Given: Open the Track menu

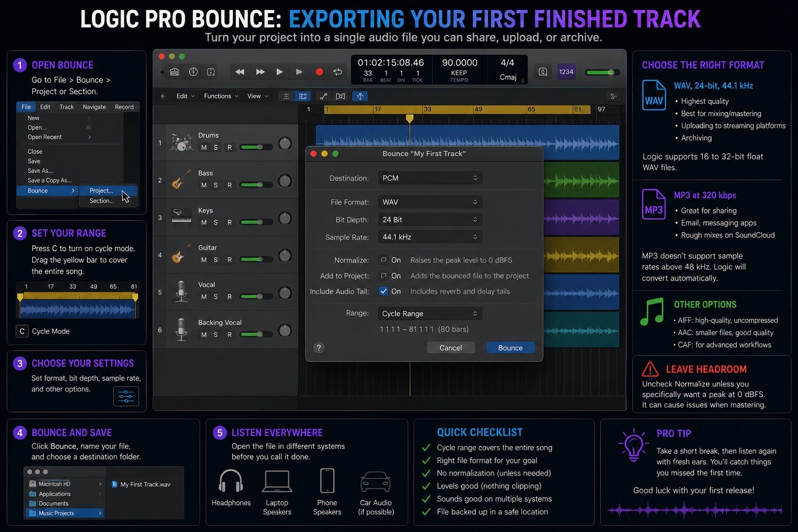Looking at the screenshot, I should [x=66, y=107].
